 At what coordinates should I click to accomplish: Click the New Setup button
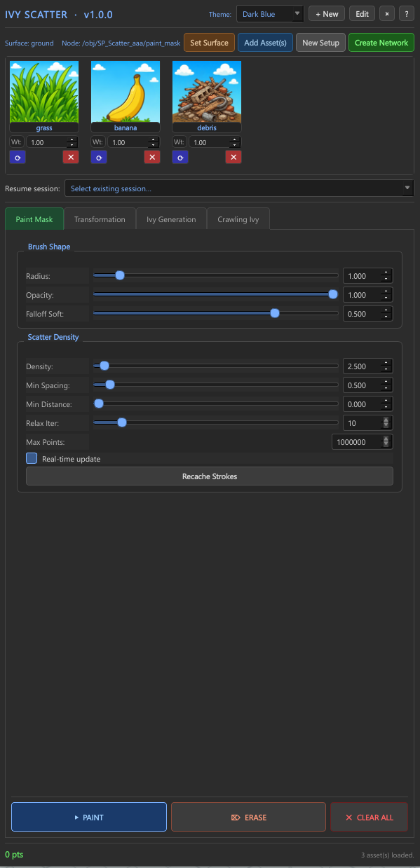click(x=320, y=43)
